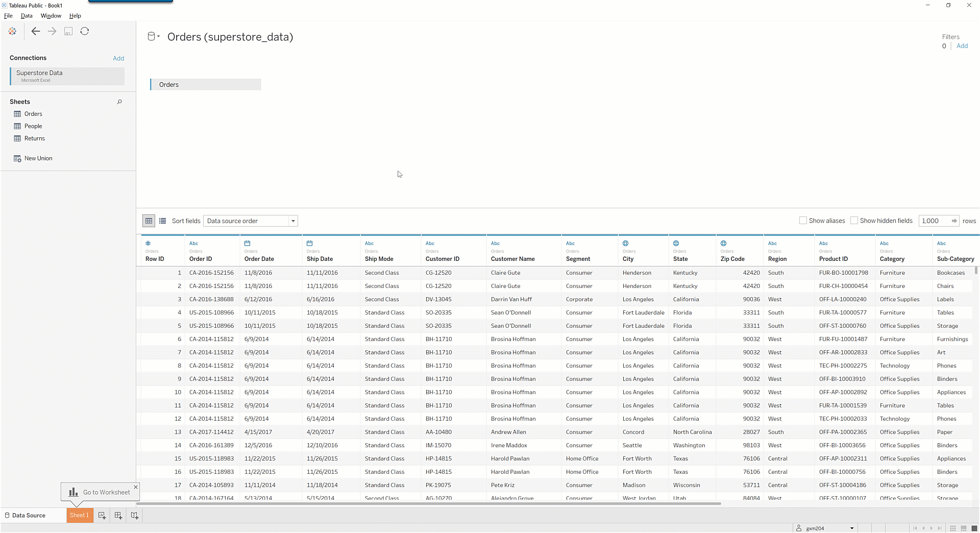Create a new dashboard from bottom tabs

click(x=118, y=516)
